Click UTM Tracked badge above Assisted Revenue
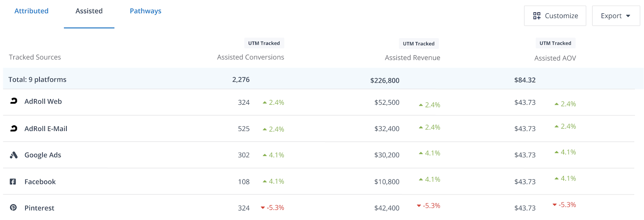The height and width of the screenshot is (220, 644). 419,44
